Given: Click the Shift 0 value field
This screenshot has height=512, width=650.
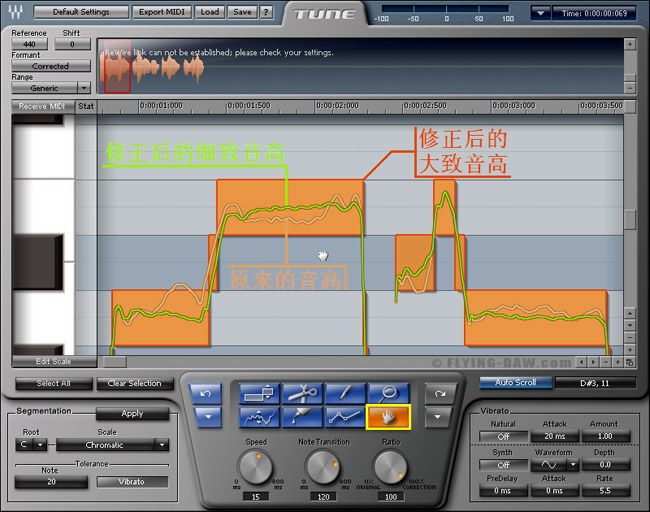Looking at the screenshot, I should pyautogui.click(x=72, y=44).
